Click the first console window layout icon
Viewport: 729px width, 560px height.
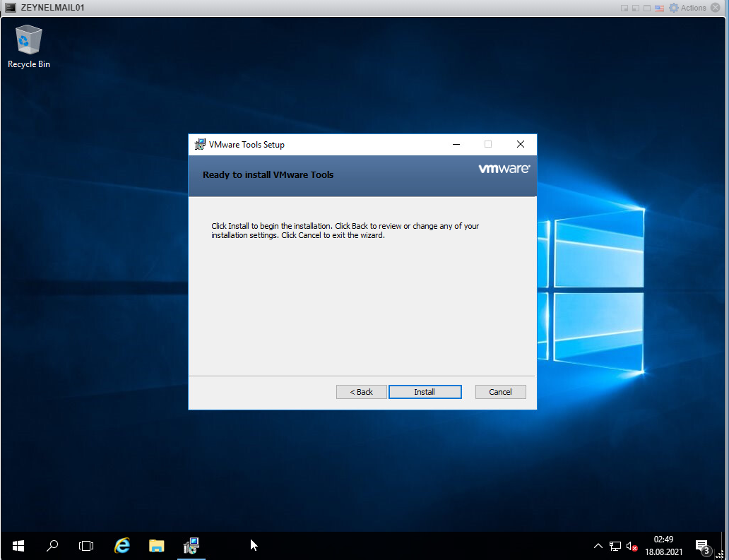click(624, 8)
